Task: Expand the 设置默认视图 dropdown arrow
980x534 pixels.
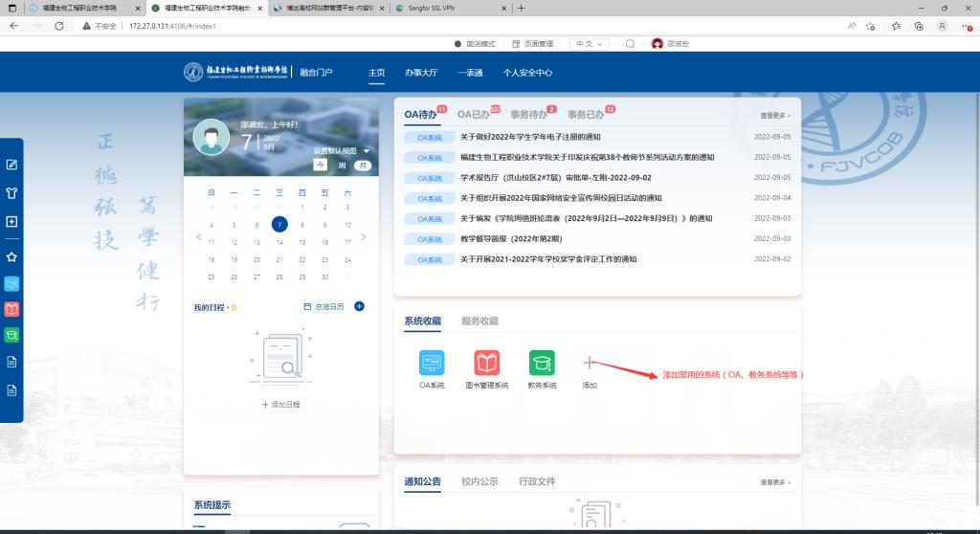Action: click(x=366, y=151)
